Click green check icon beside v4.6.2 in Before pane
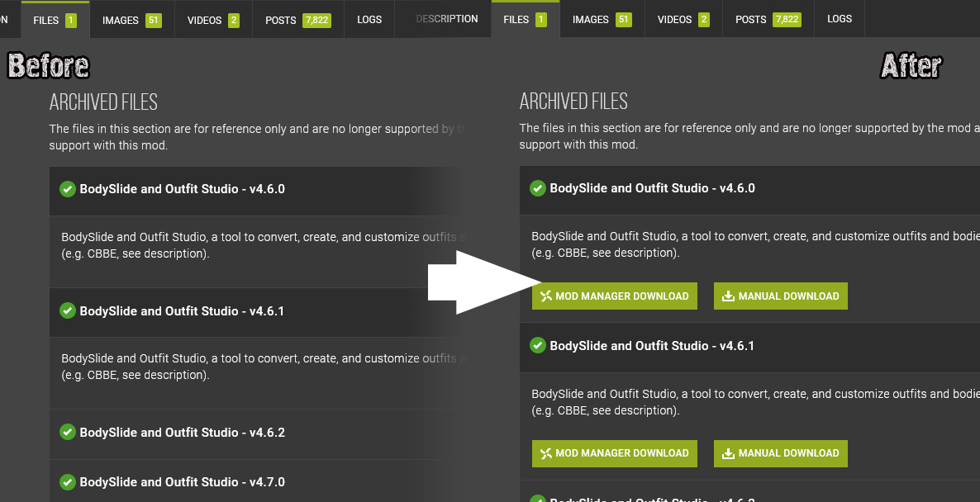The width and height of the screenshot is (980, 502). point(68,432)
